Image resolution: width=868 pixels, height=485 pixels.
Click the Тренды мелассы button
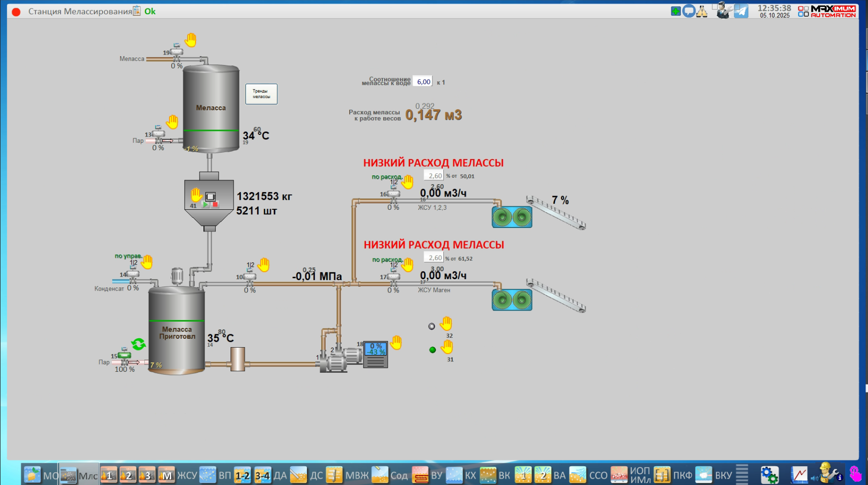pos(261,94)
